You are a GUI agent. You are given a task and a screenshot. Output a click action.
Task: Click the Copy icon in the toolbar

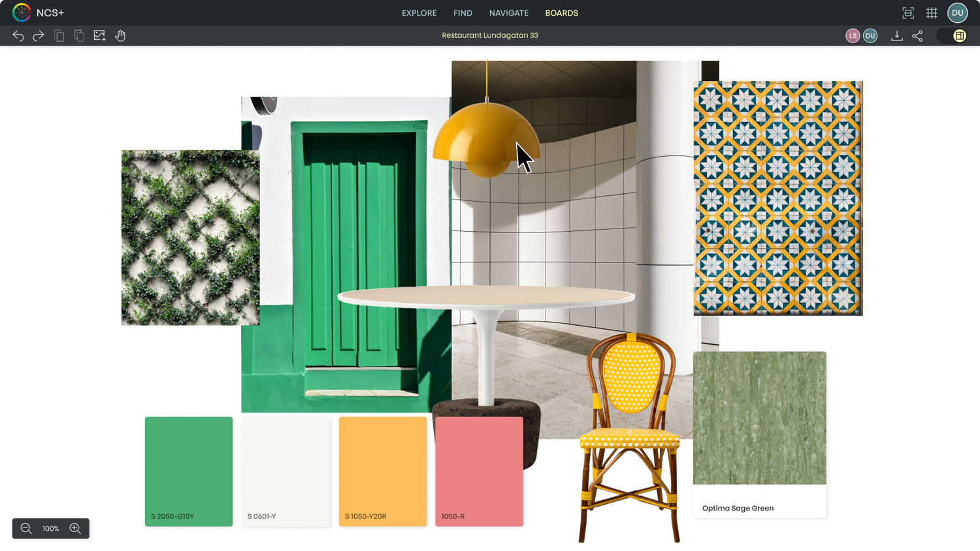point(59,35)
